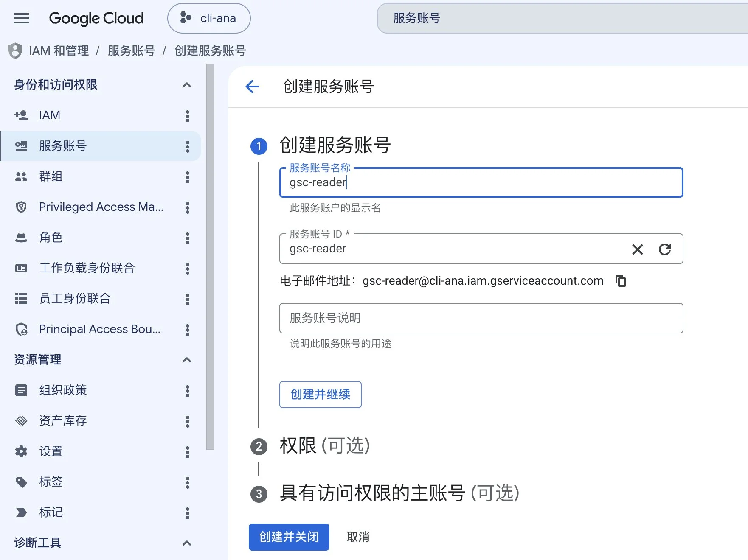Viewport: 748px width, 560px height.
Task: Click the 资产库存 diamond icon
Action: [21, 421]
